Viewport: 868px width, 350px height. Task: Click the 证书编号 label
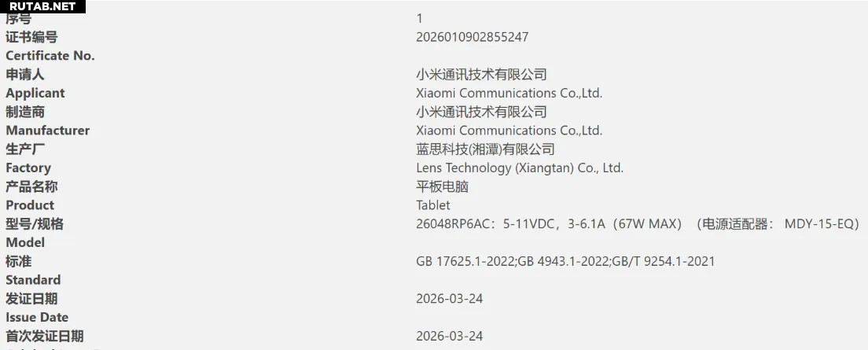coord(31,37)
